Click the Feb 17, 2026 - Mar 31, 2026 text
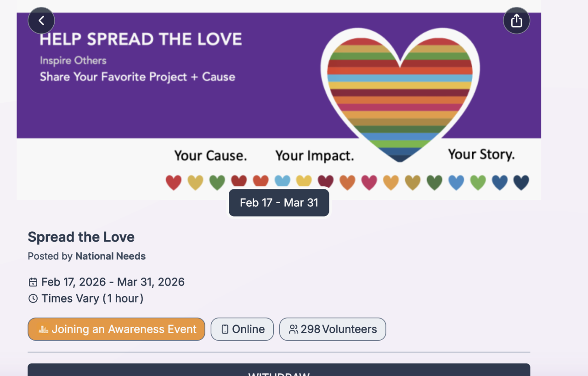588x376 pixels. [x=113, y=282]
